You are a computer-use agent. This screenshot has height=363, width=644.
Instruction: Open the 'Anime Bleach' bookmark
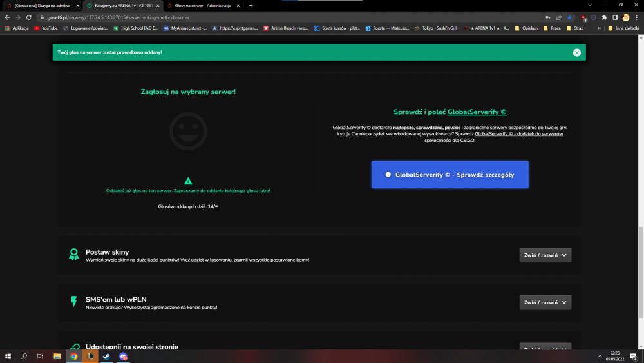(x=286, y=28)
